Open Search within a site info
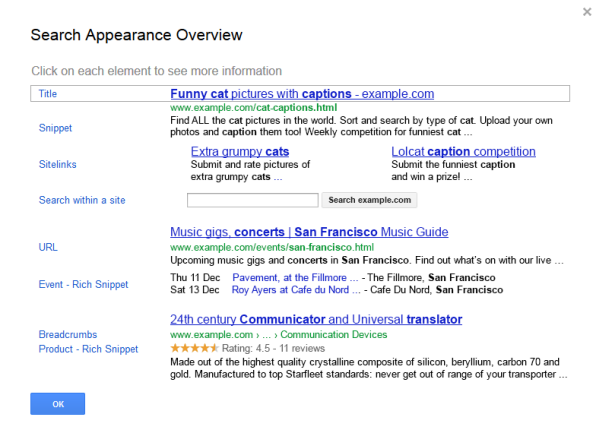This screenshot has height=439, width=600. pos(82,200)
